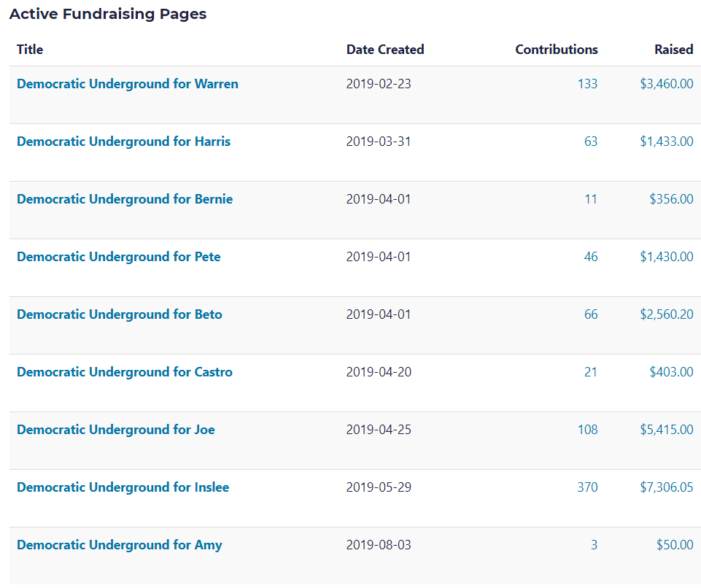Open Democratic Underground for Pete page
This screenshot has width=701, height=588.
coord(118,257)
